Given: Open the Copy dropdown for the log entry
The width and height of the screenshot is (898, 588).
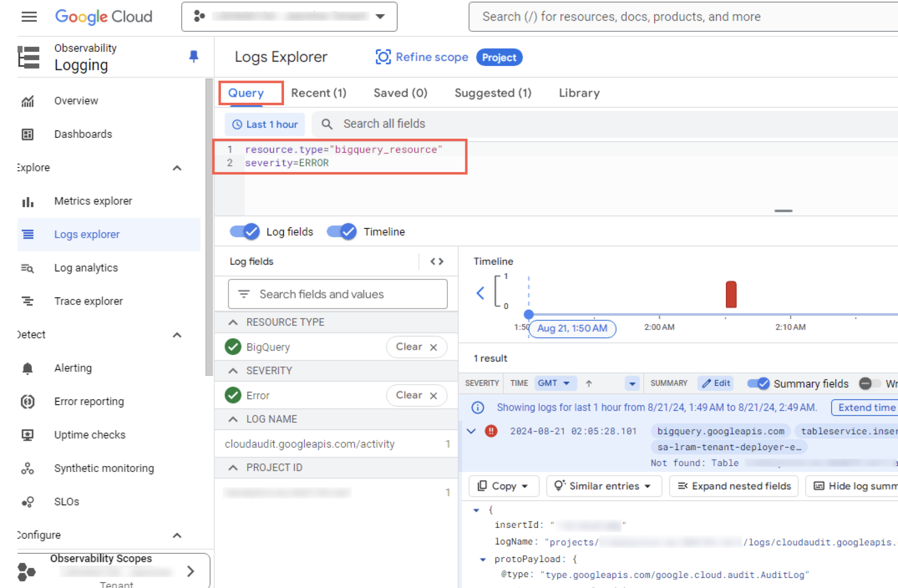Looking at the screenshot, I should pos(504,486).
